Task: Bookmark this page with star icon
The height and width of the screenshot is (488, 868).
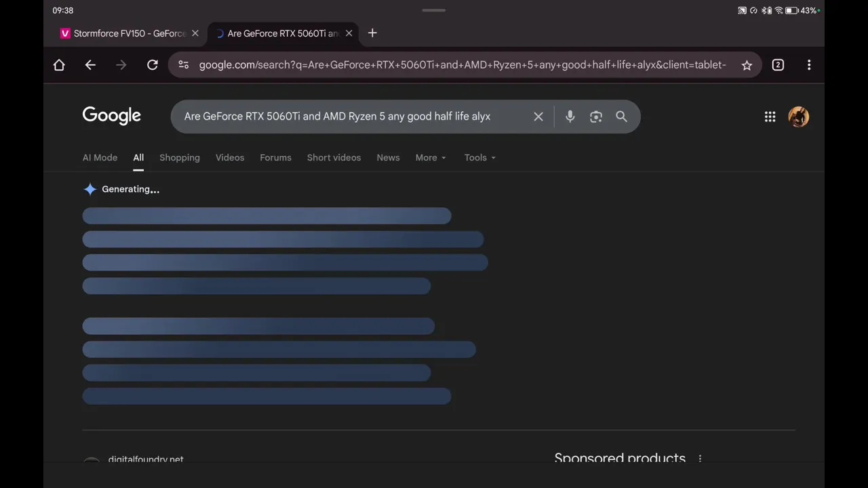Action: tap(747, 65)
